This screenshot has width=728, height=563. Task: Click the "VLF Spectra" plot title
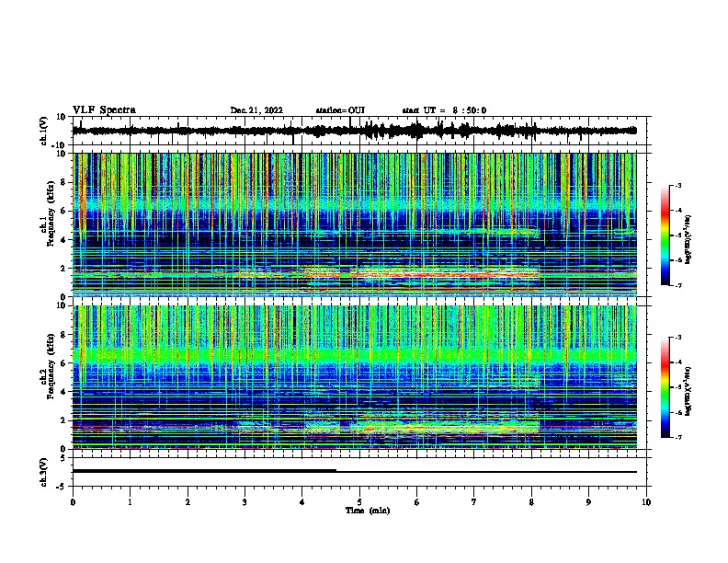point(104,110)
